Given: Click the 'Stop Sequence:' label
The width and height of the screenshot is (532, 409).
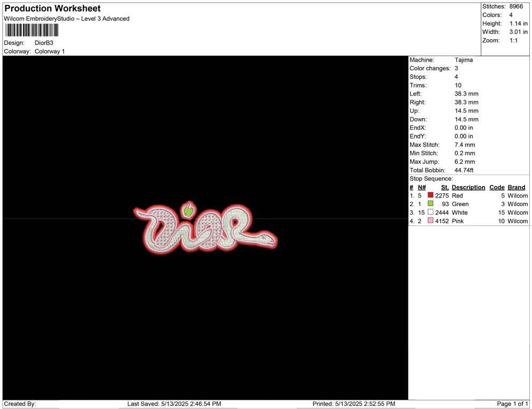Looking at the screenshot, I should click(431, 179).
